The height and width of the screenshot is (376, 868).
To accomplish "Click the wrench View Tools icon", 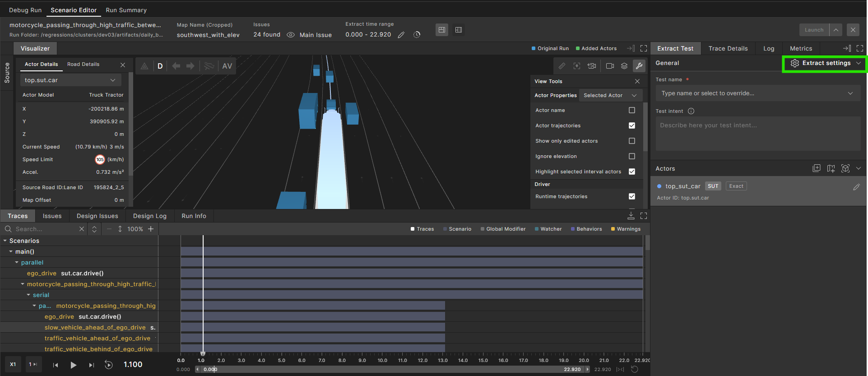I will coord(639,66).
